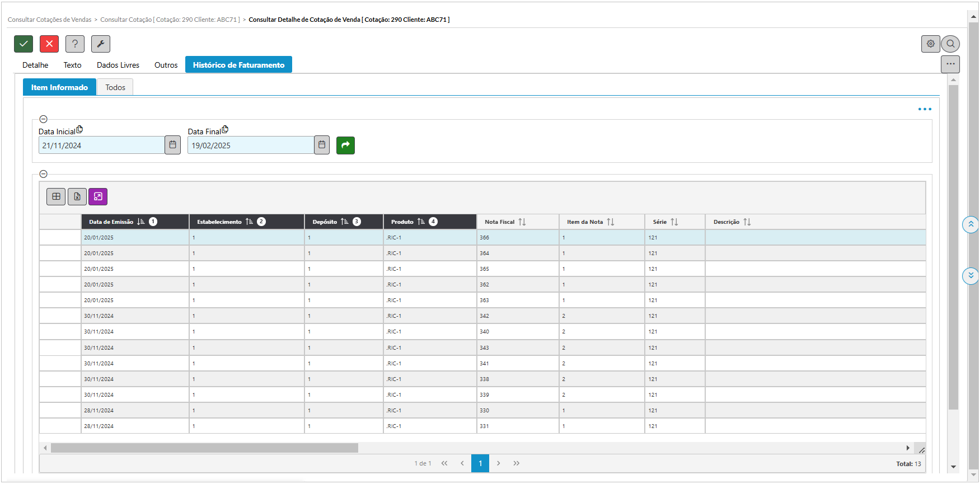Toggle sort order on Item da Nota
This screenshot has width=980, height=484.
pyautogui.click(x=610, y=222)
